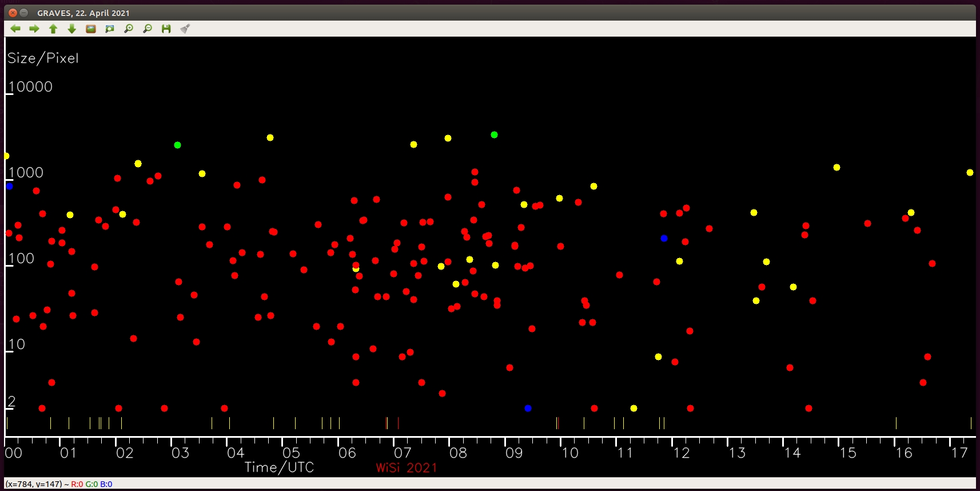The height and width of the screenshot is (491, 980).
Task: Click the 'Time/UTC' axis label
Action: pyautogui.click(x=279, y=468)
